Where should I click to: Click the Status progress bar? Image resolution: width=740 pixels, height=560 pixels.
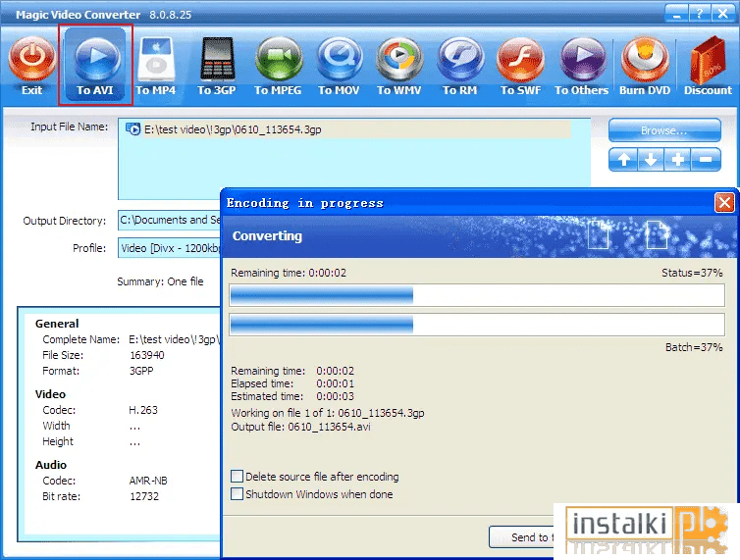coord(477,296)
